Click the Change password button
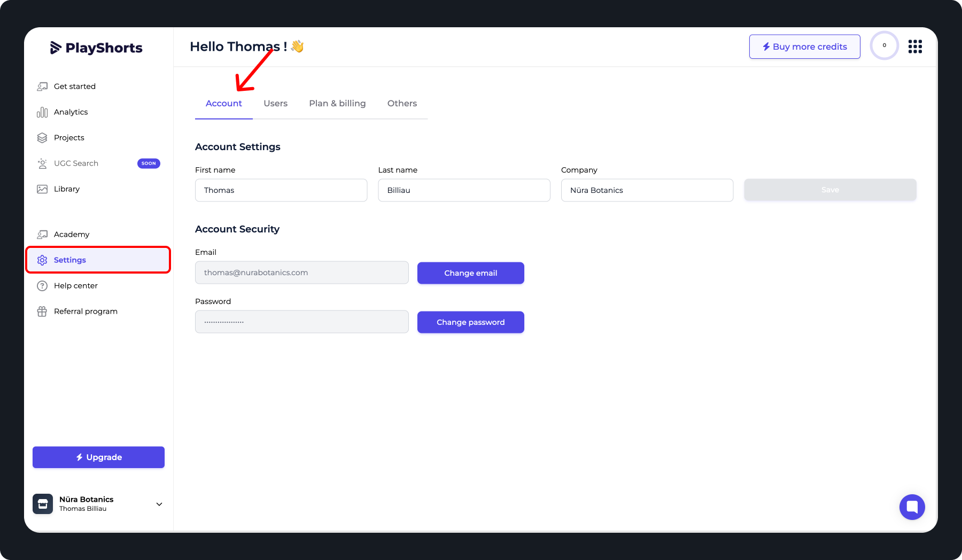Screen dimensions: 962x560 [x=471, y=322]
